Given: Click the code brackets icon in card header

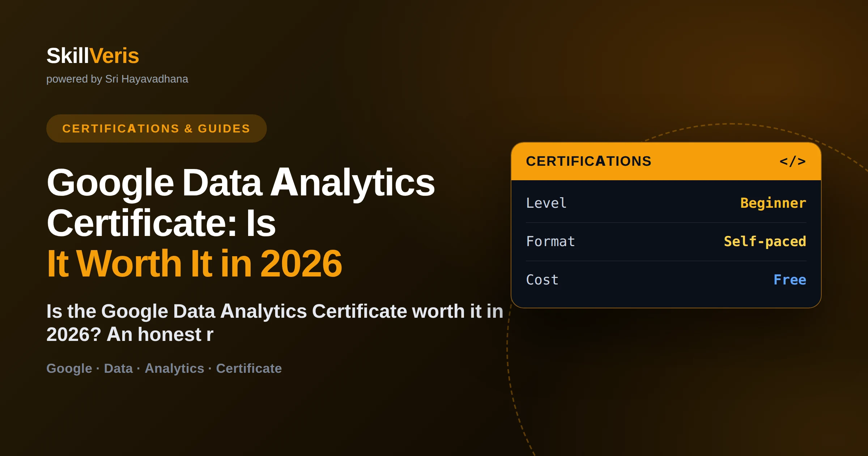Looking at the screenshot, I should pos(792,161).
